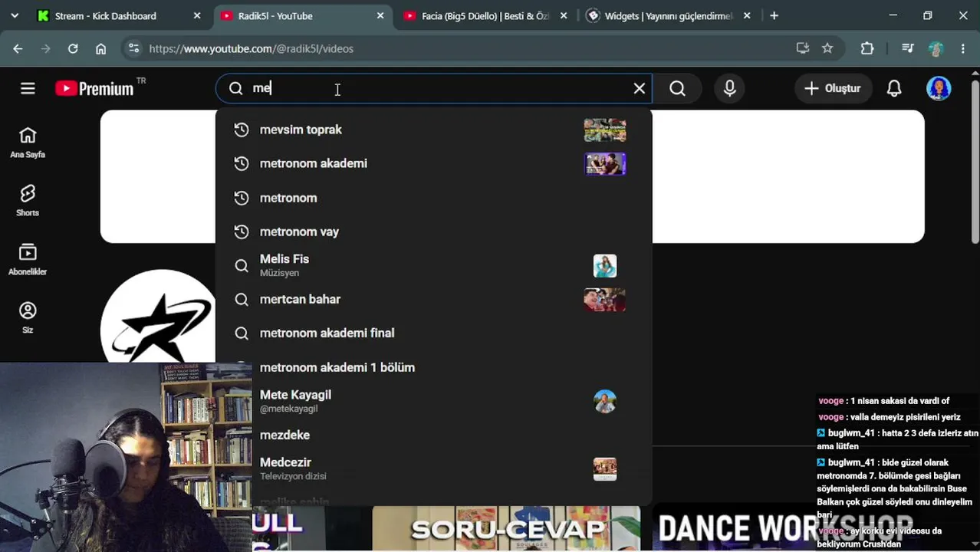Image resolution: width=980 pixels, height=552 pixels.
Task: Open the account avatar menu
Action: tap(939, 88)
